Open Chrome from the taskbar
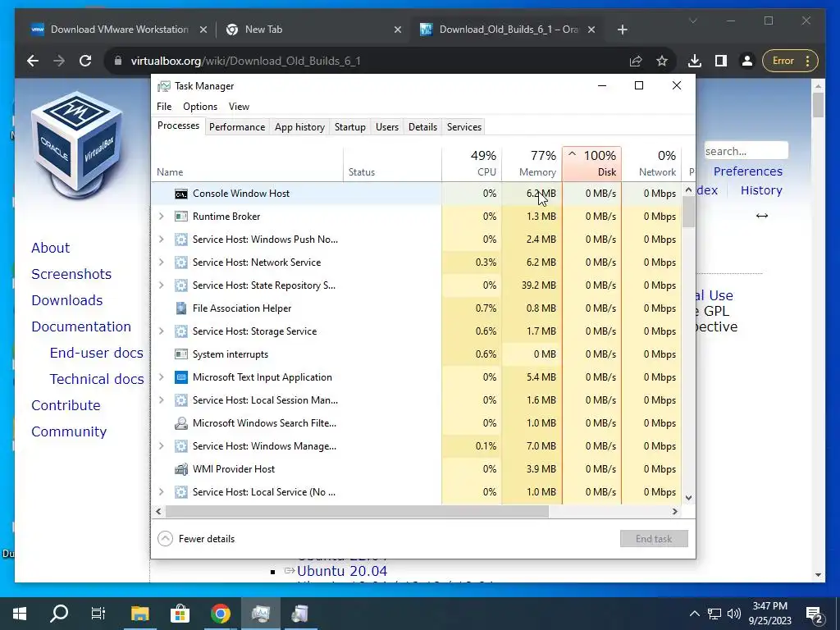Image resolution: width=840 pixels, height=630 pixels. click(220, 614)
